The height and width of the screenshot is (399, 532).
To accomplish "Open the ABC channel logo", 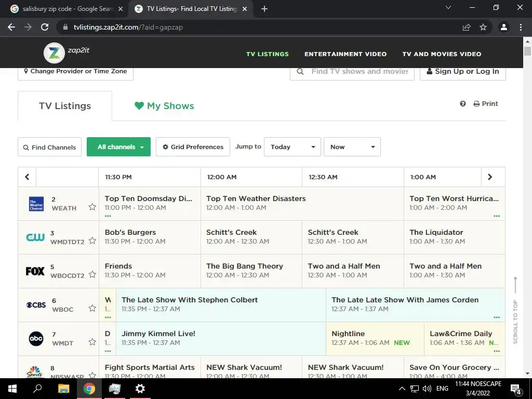I will click(x=36, y=339).
